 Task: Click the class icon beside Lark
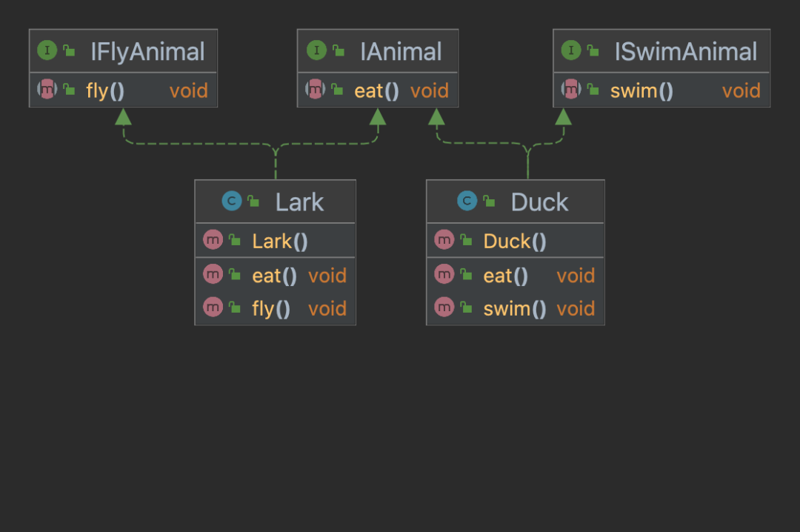232,201
